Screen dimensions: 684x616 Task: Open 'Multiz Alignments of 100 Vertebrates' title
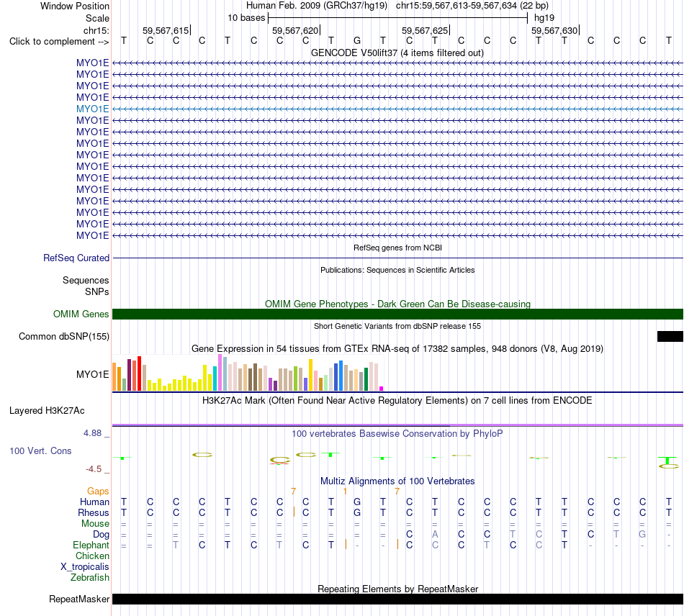point(397,481)
